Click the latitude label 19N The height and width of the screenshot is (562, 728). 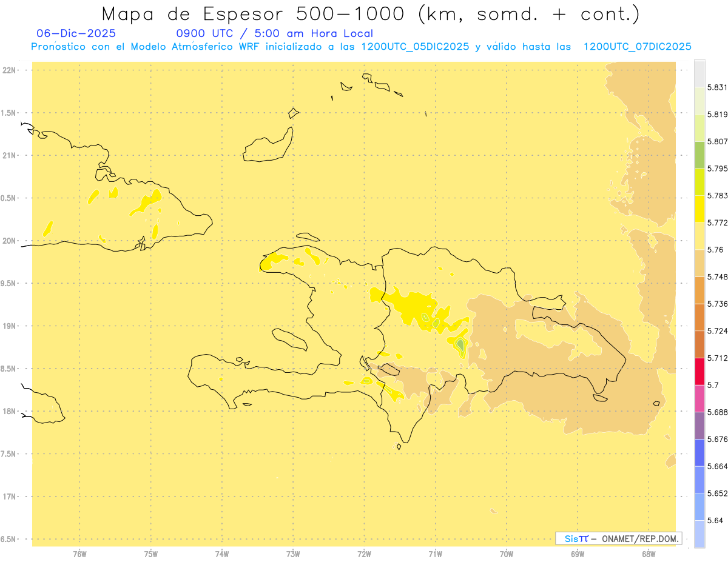[9, 326]
